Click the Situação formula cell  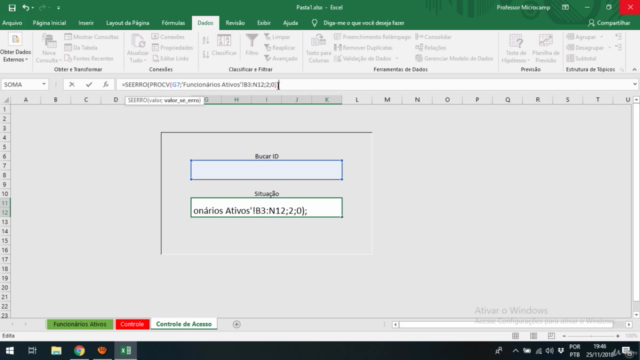pyautogui.click(x=267, y=208)
